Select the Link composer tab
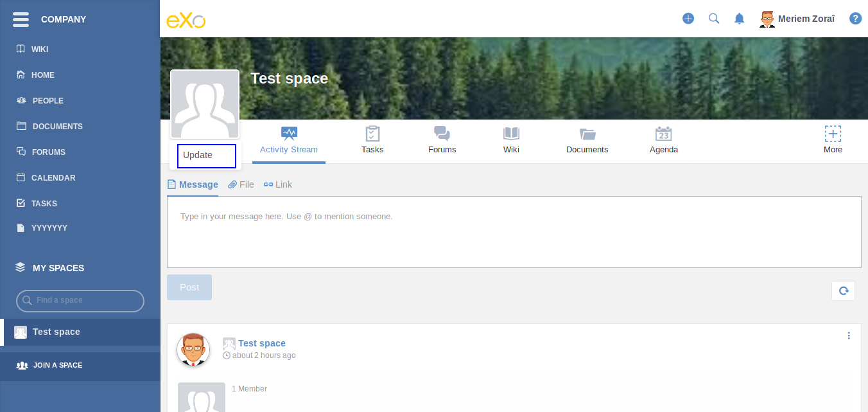 pyautogui.click(x=278, y=184)
